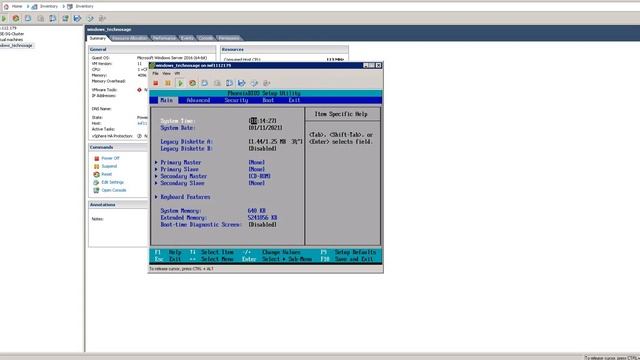Click the light-blue icon next to the last main toolbar icon

[x=90, y=18]
